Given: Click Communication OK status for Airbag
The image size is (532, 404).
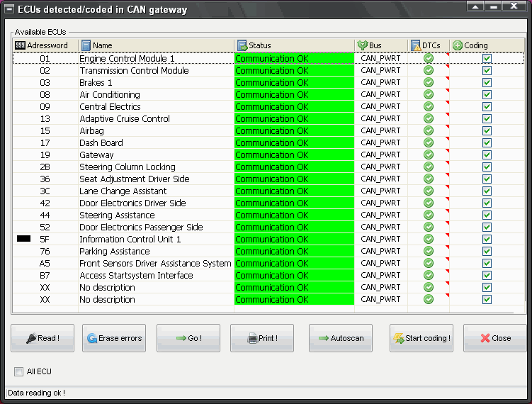Looking at the screenshot, I should (294, 130).
